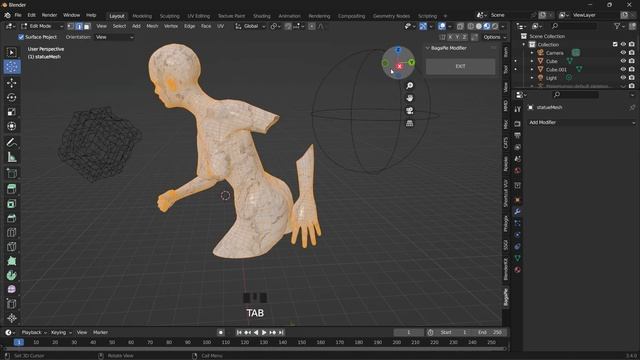Toggle visibility eye of Cube.001 object
640x360 pixels.
(x=623, y=69)
